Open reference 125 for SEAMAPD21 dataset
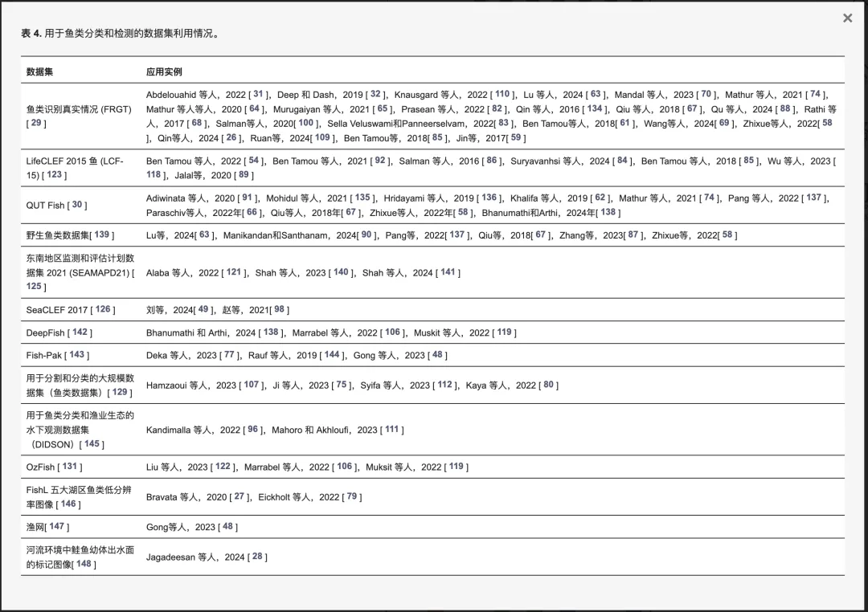 [34, 286]
